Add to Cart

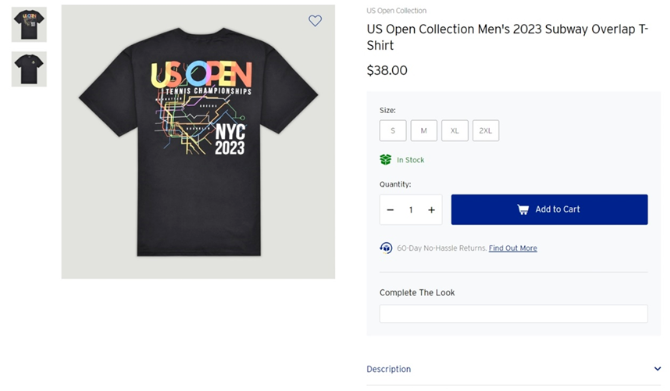click(x=549, y=209)
